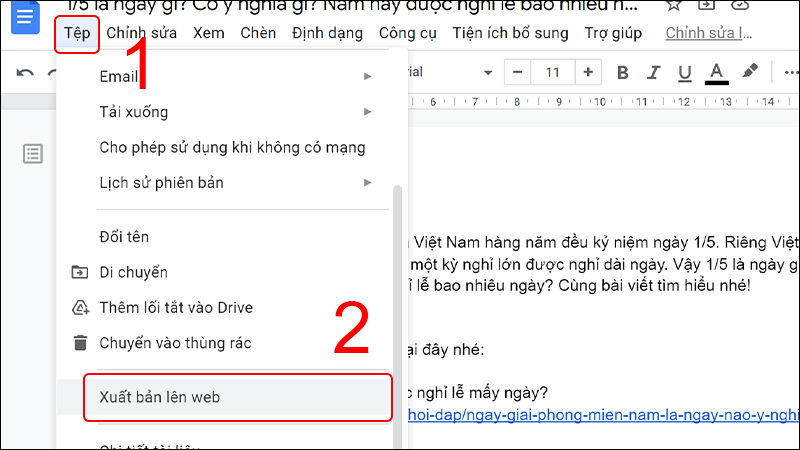This screenshot has height=450, width=800.
Task: Click the move-to-folder icon beside title
Action: tap(706, 5)
